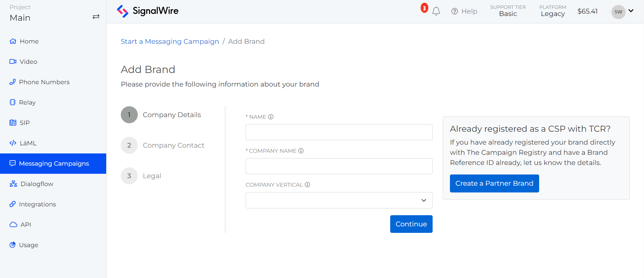Follow the Start a Messaging Campaign breadcrumb

[170, 41]
